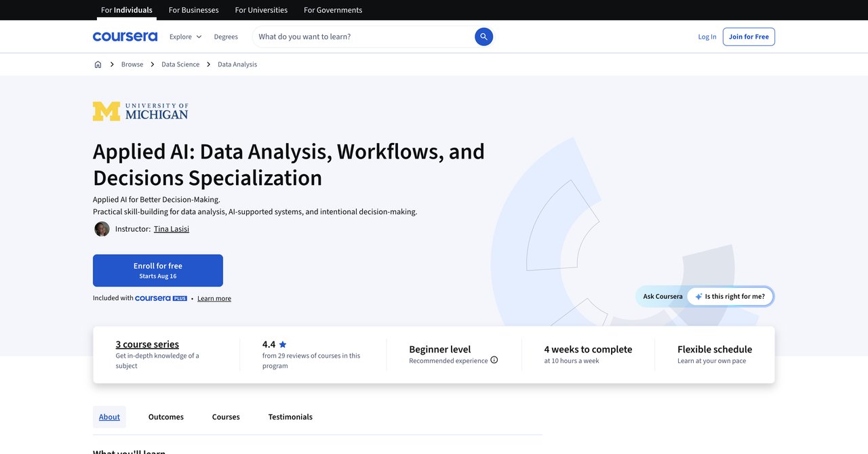Click the University of Michigan logo
The height and width of the screenshot is (454, 868).
point(140,111)
